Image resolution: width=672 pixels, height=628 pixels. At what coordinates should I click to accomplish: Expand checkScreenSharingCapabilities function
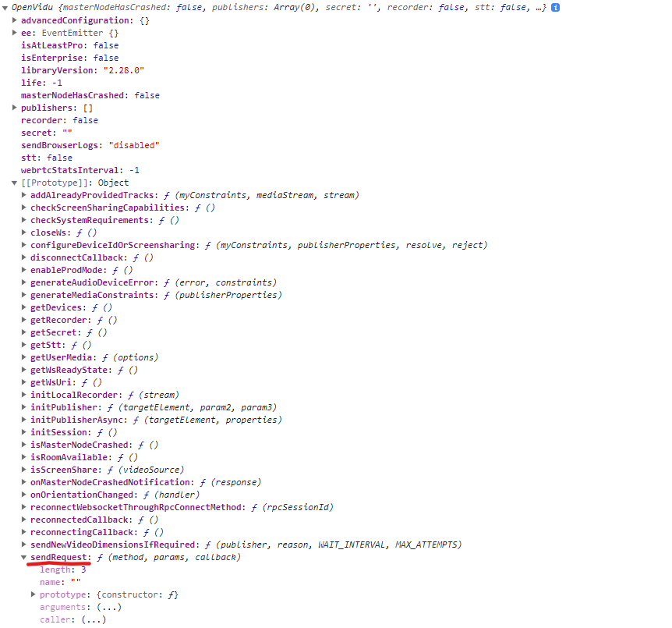24,208
